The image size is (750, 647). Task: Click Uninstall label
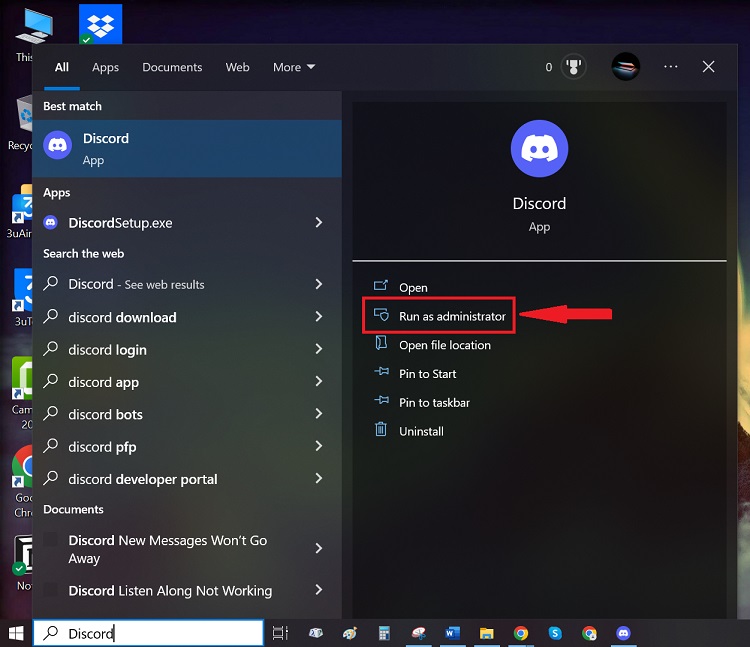(x=421, y=431)
